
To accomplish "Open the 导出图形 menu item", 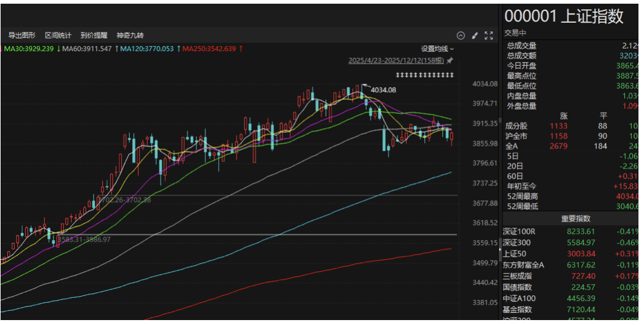I will pos(22,36).
